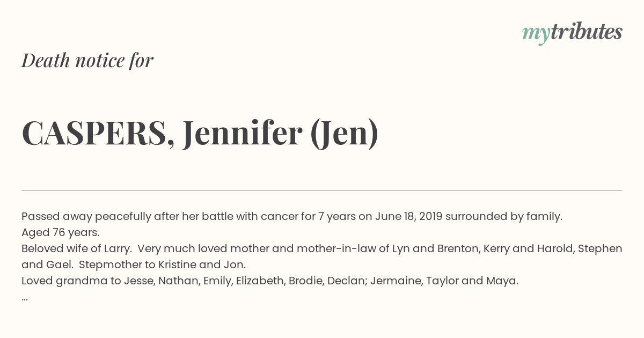Click the nickname (Jen) in title
Viewport: 644px width, 338px height.
[x=345, y=133]
